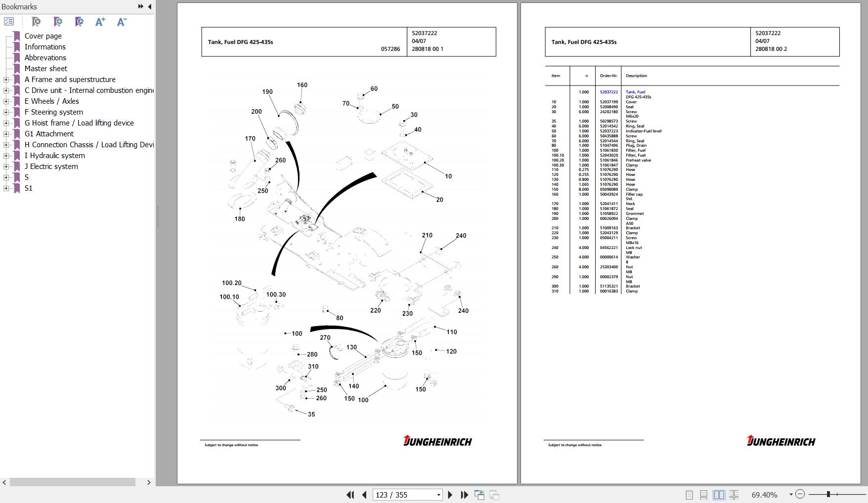Click the Abbreviations bookmark icon
Image resolution: width=868 pixels, height=503 pixels.
[17, 58]
